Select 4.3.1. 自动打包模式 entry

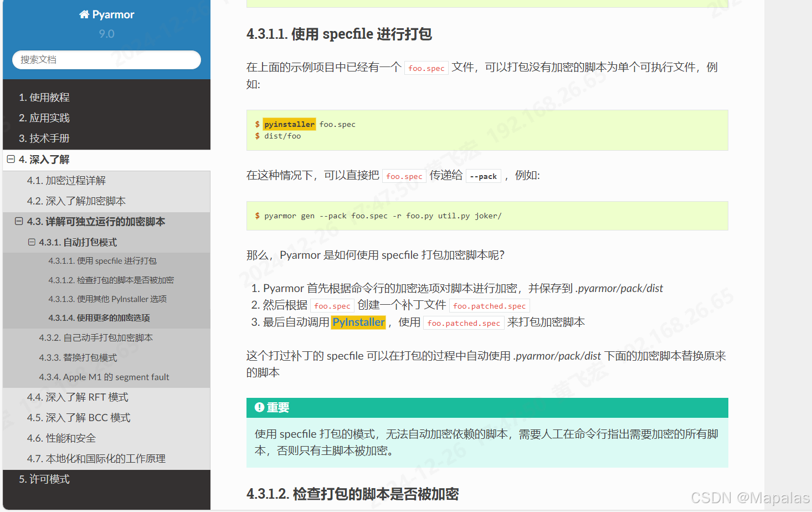(78, 242)
